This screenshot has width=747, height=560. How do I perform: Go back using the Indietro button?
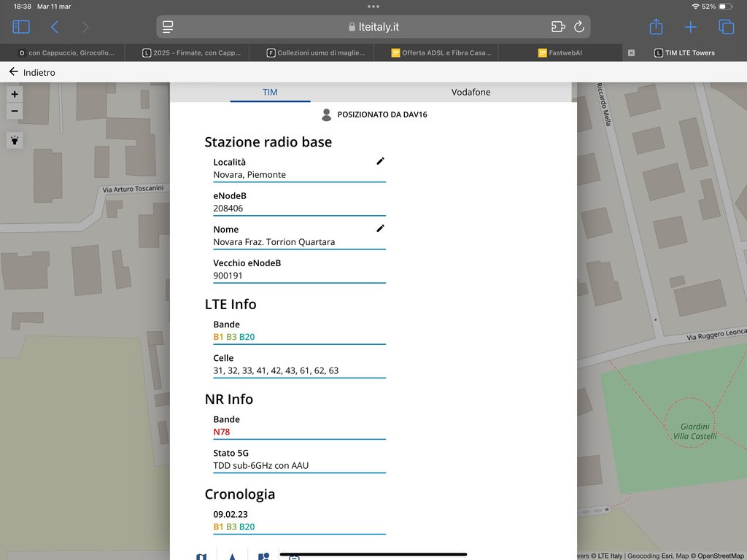tap(32, 72)
